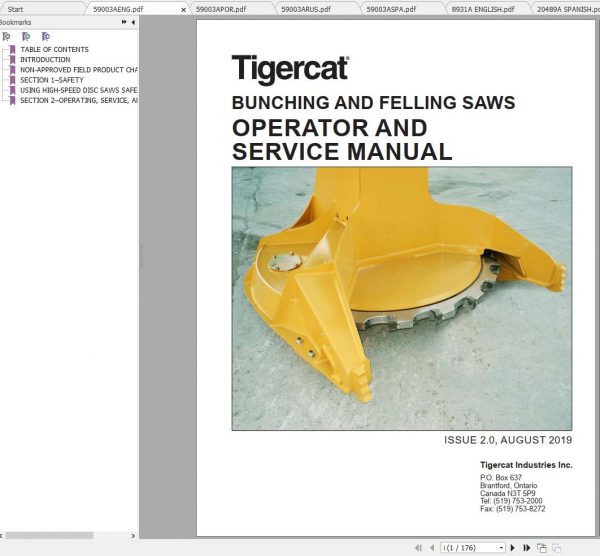Screen dimensions: 600x556
Task: Click the Tigercat logo on the cover page
Action: point(290,69)
